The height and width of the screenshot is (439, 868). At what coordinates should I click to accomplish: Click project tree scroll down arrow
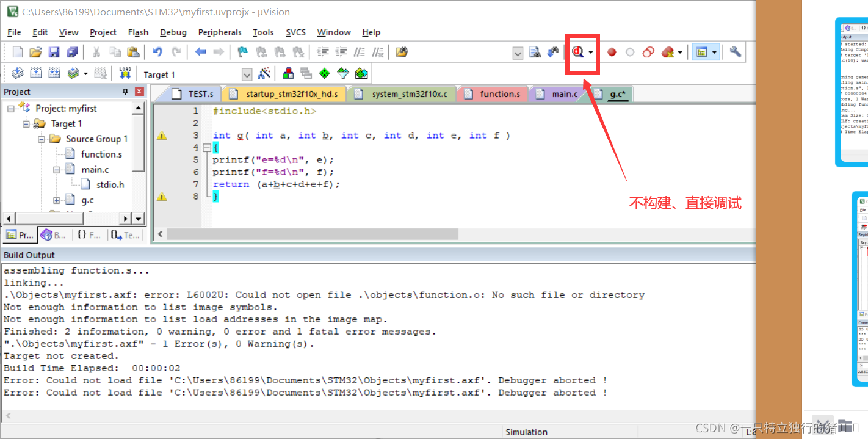click(x=139, y=219)
